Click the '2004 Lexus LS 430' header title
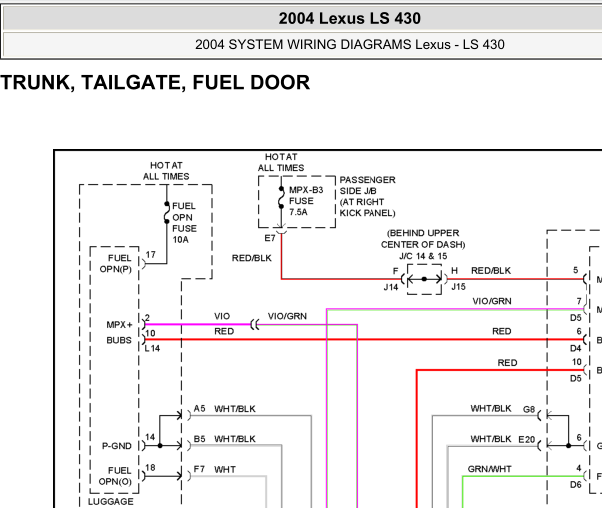 (349, 18)
